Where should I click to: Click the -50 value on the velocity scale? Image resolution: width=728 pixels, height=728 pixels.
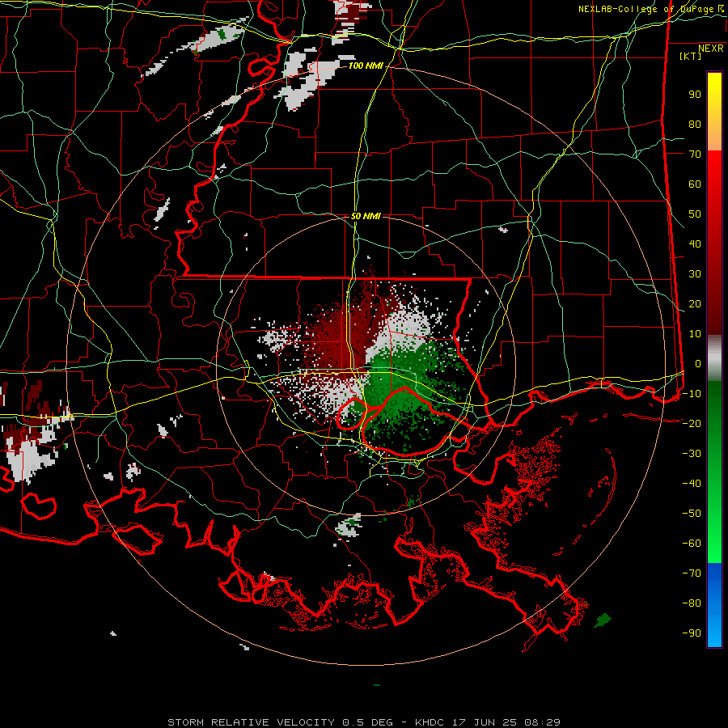[692, 514]
